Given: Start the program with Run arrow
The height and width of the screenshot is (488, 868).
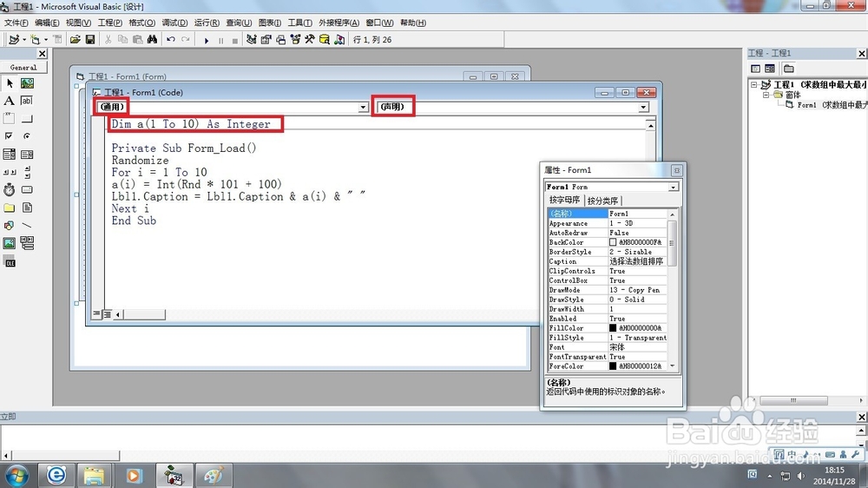Looking at the screenshot, I should click(x=207, y=40).
